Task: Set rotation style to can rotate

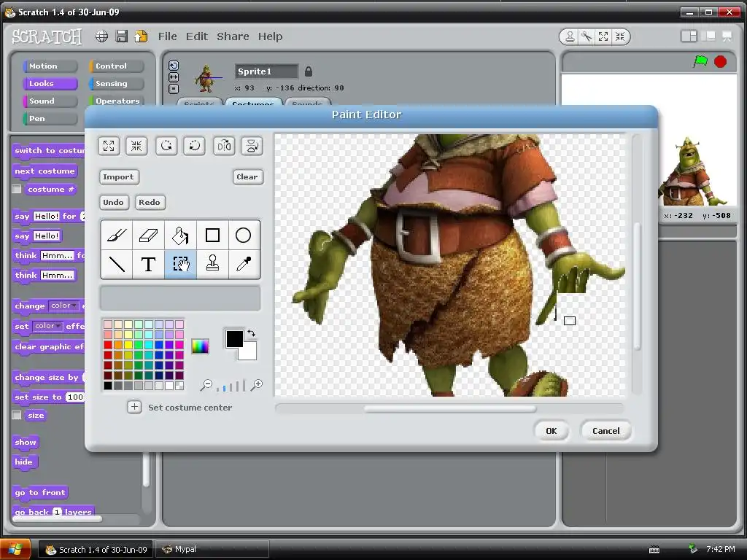Action: pyautogui.click(x=174, y=66)
